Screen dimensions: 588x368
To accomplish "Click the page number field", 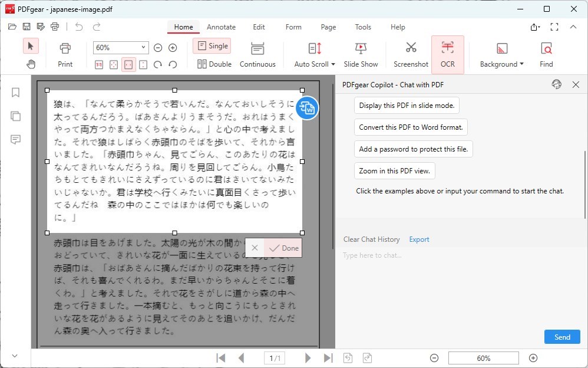I will 275,358.
